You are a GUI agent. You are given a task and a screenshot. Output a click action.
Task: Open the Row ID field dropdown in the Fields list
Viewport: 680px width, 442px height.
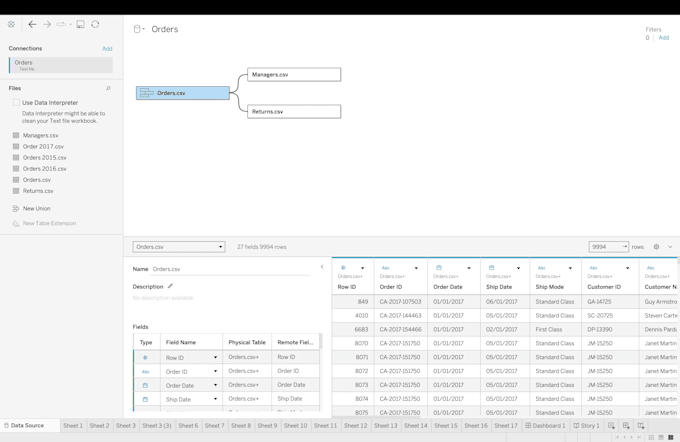[x=215, y=357]
